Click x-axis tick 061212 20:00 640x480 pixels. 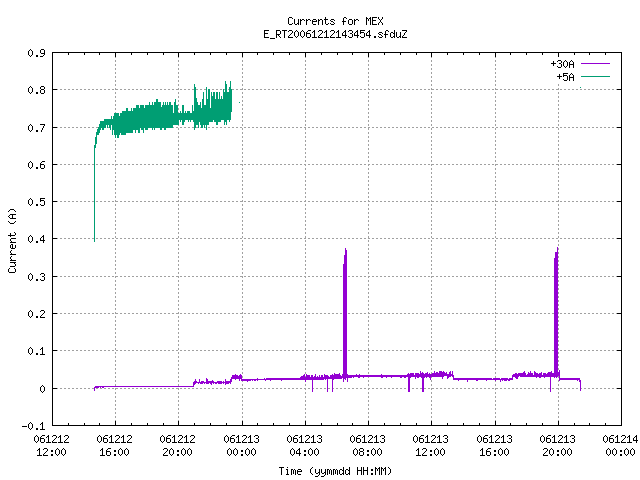point(178,445)
